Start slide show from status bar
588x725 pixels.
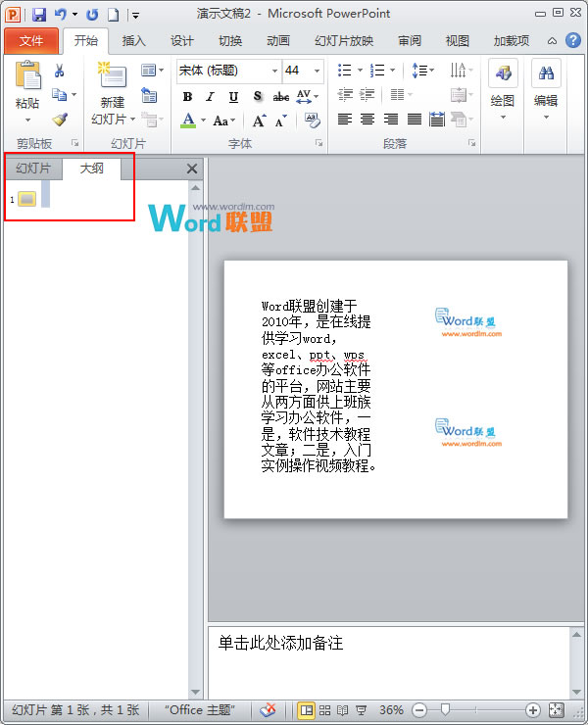[362, 709]
